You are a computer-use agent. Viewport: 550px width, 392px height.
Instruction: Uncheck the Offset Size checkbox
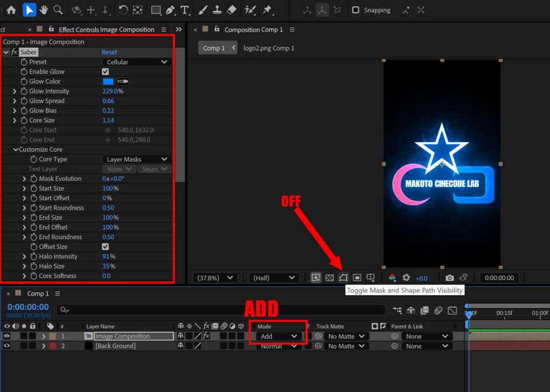[105, 246]
